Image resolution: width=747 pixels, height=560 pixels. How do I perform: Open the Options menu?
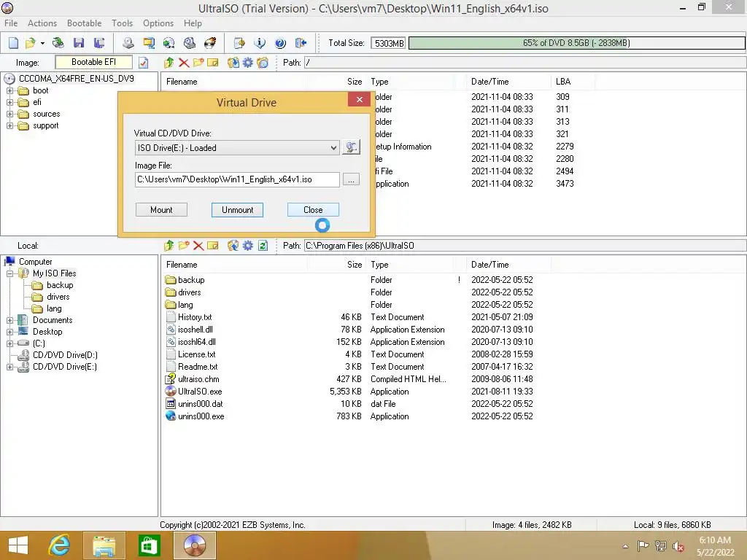(158, 23)
